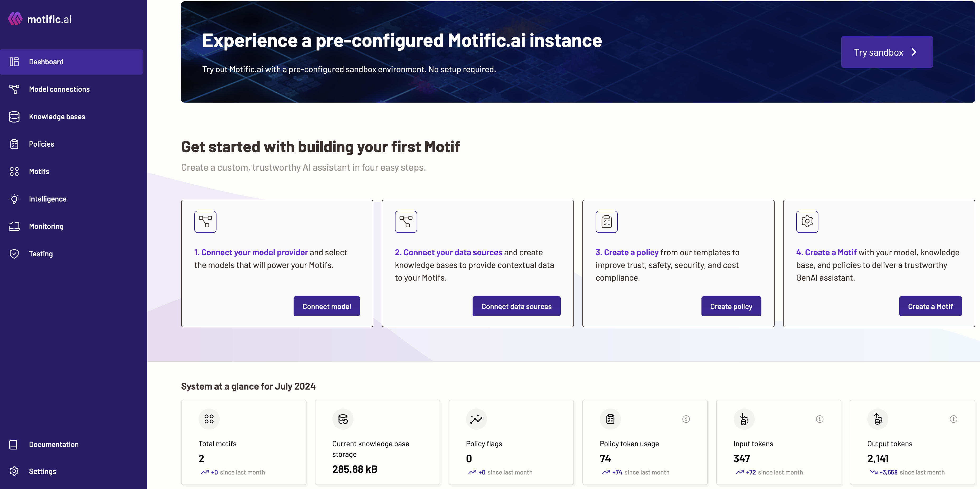This screenshot has height=489, width=980.
Task: Open Monitoring from sidebar
Action: point(72,226)
